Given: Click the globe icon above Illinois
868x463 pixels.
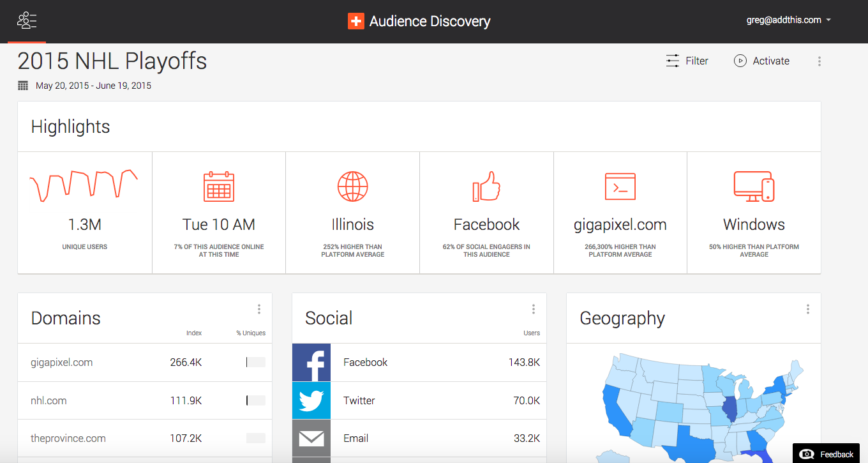Looking at the screenshot, I should point(353,186).
